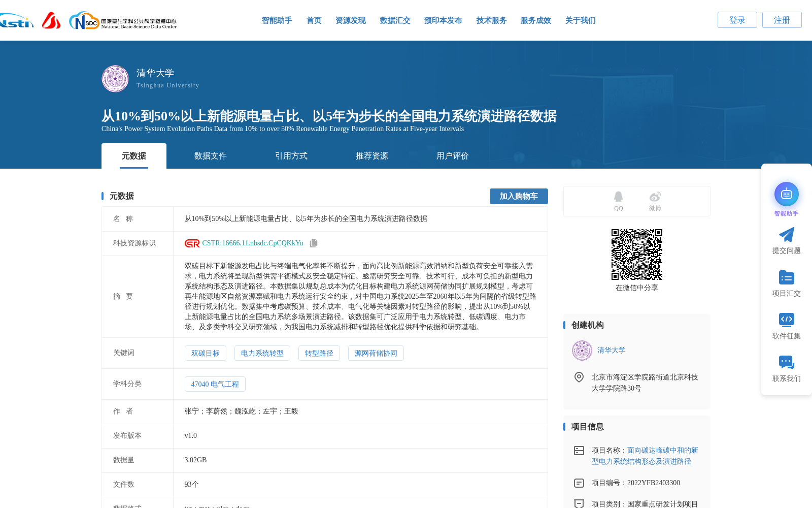Click the project category icon (项目类别)
This screenshot has height=508, width=812.
579,503
